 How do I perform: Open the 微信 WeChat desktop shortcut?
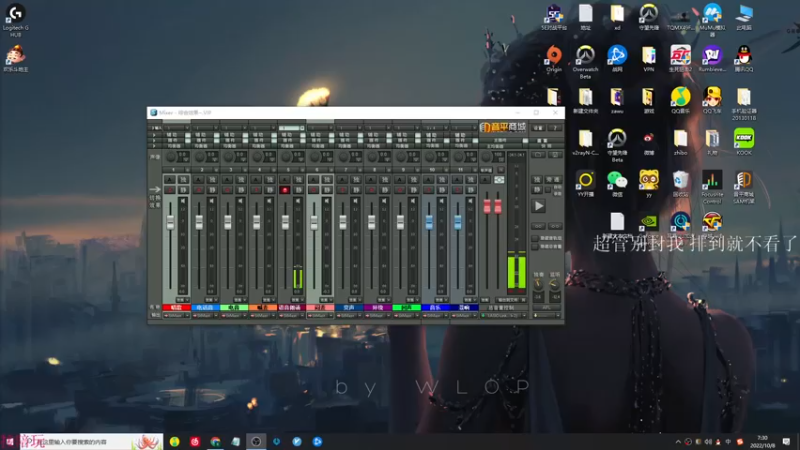(x=617, y=184)
